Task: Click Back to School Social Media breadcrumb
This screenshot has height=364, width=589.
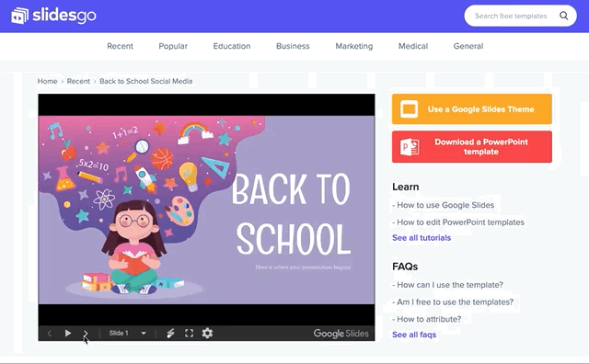Action: [x=145, y=81]
